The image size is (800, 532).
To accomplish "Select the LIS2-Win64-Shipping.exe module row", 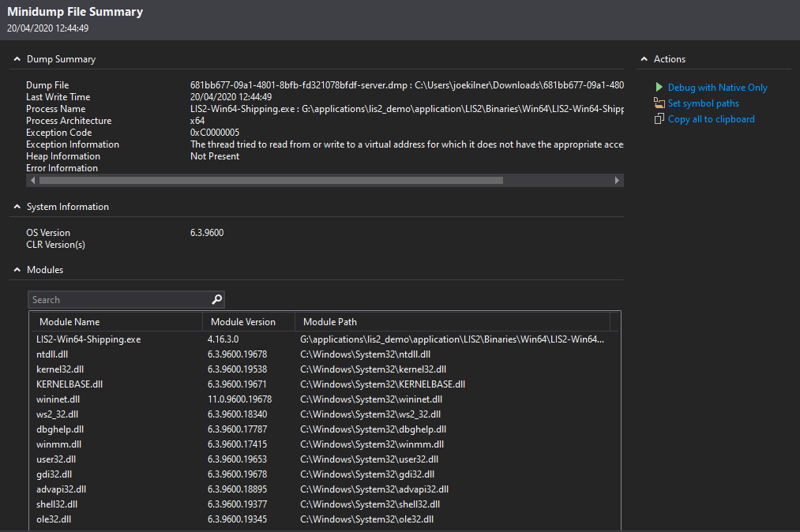I will click(325, 339).
